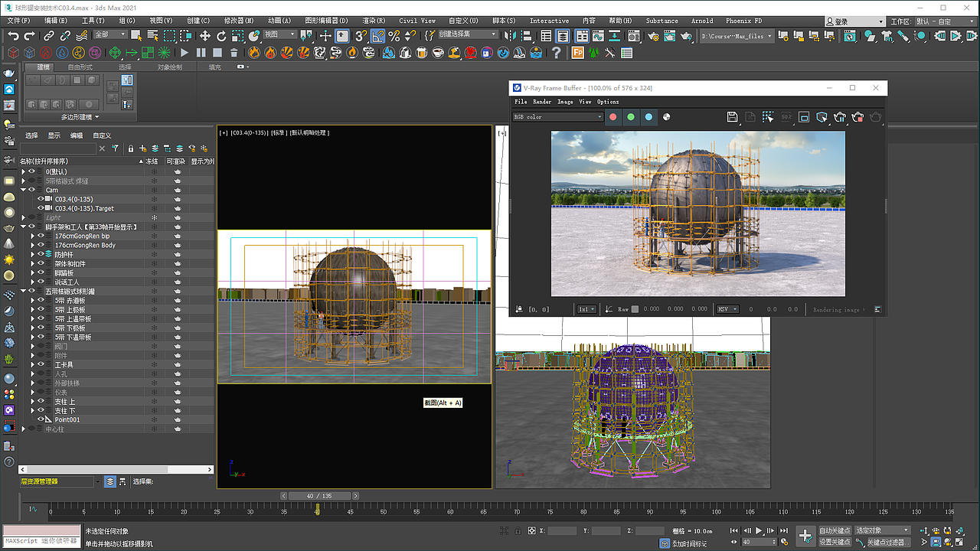Open the Render menu in the V-Ray frame buffer

(542, 101)
